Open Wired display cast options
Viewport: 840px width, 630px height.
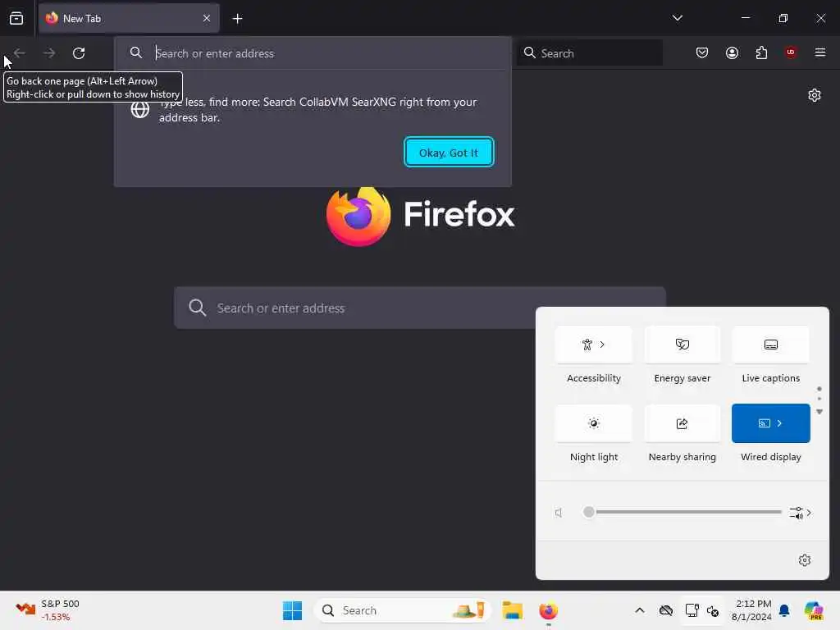(771, 423)
